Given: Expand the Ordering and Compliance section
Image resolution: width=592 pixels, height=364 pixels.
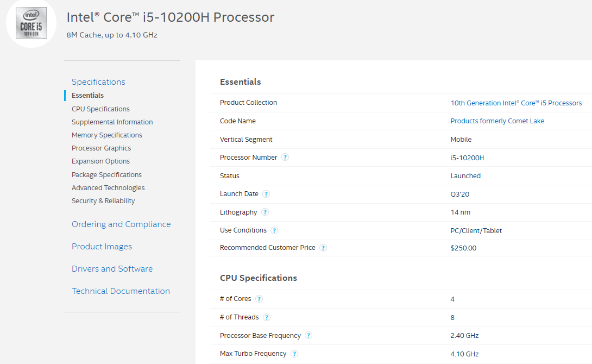Looking at the screenshot, I should point(121,224).
